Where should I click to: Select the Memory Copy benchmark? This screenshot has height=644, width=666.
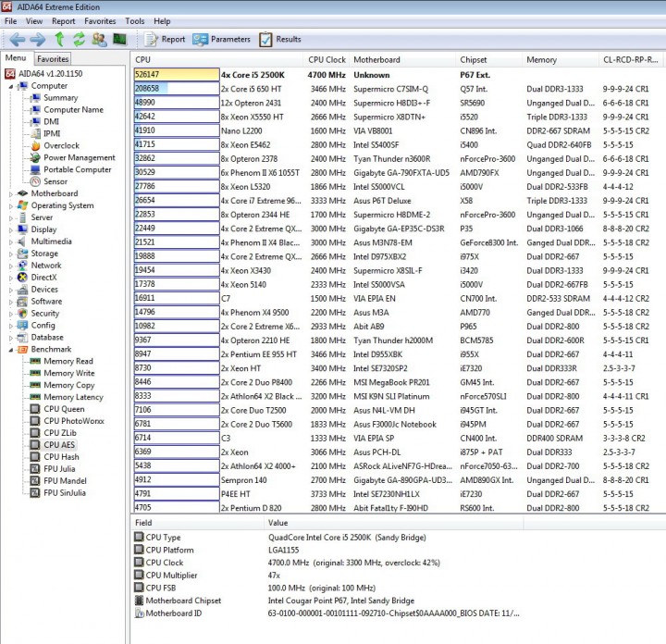69,385
